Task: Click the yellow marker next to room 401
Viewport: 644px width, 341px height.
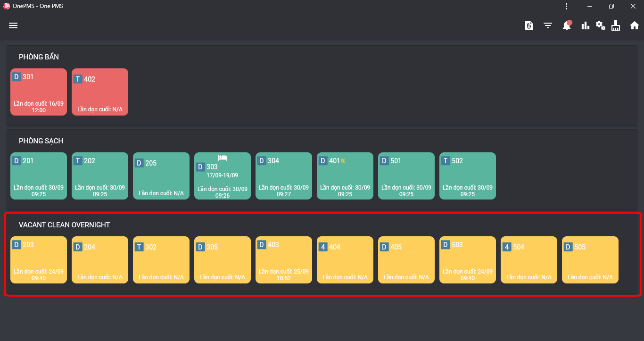Action: click(343, 161)
